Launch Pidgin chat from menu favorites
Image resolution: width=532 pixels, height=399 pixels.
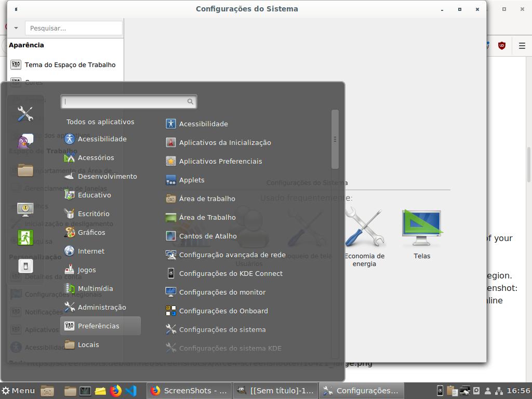[x=25, y=141]
